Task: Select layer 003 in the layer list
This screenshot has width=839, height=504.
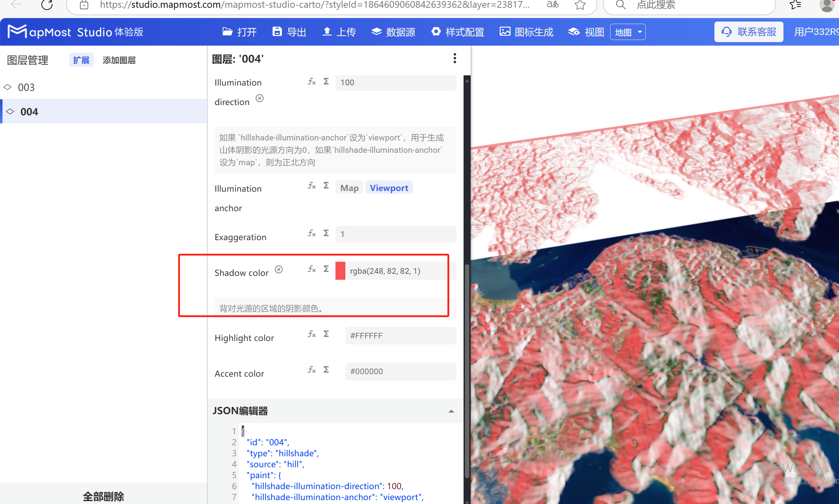Action: click(x=27, y=87)
